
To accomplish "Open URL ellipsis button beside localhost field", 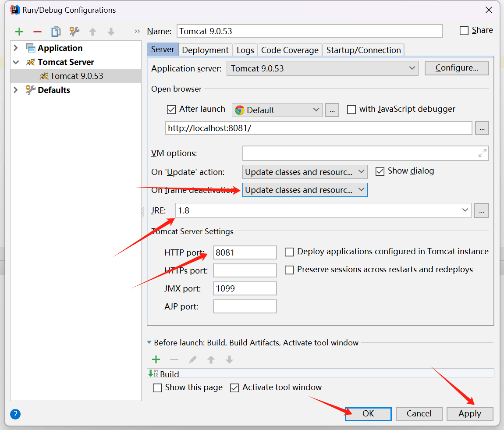I will click(x=482, y=128).
